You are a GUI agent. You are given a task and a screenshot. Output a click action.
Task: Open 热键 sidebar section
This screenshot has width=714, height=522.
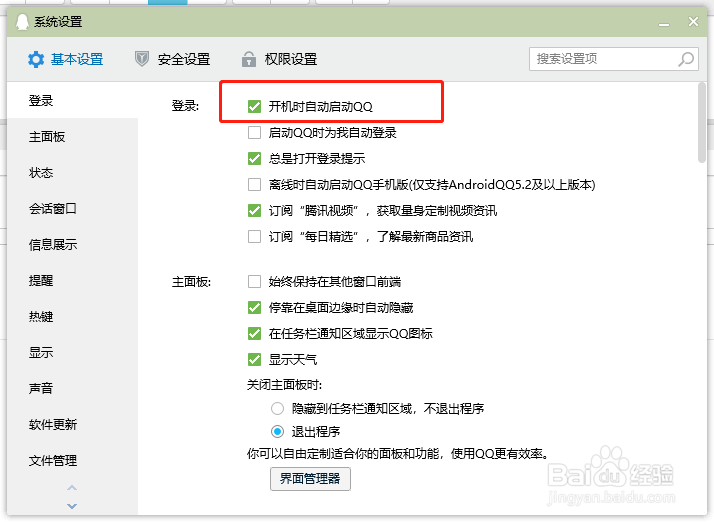(72, 317)
